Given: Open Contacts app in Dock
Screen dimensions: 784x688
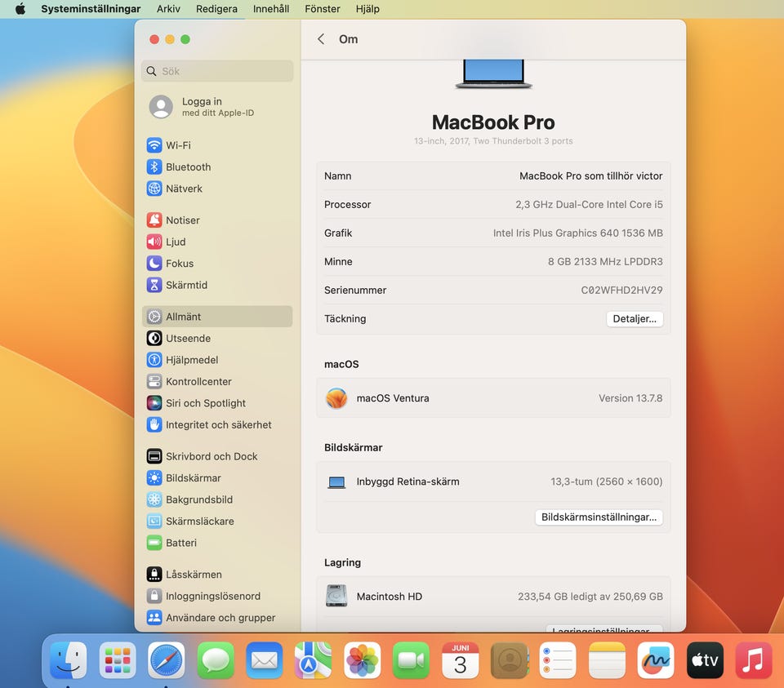Looking at the screenshot, I should (x=509, y=660).
